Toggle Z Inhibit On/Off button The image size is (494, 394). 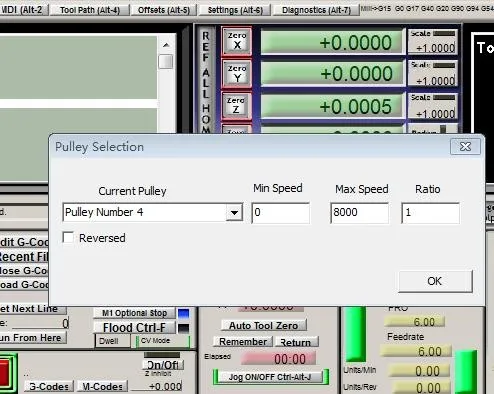click(163, 365)
